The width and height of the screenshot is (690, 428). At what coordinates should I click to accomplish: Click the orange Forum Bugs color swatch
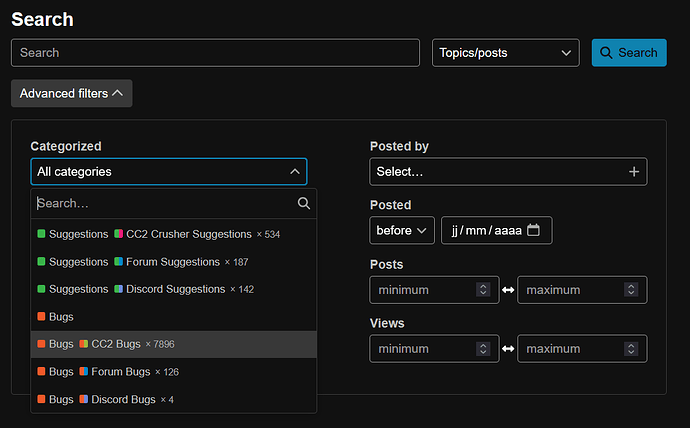(84, 372)
